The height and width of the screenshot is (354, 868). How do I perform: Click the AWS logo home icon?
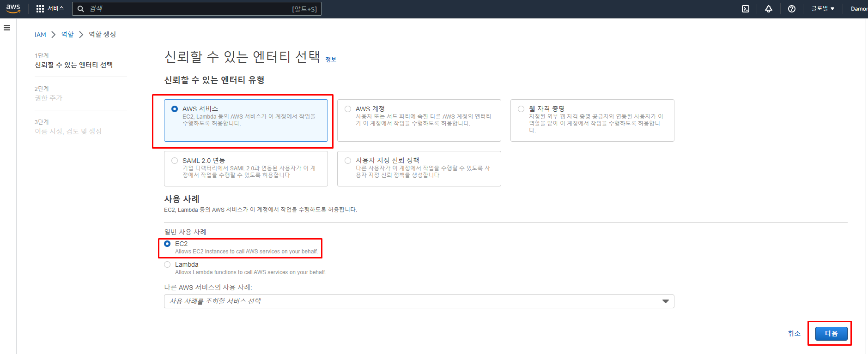13,9
